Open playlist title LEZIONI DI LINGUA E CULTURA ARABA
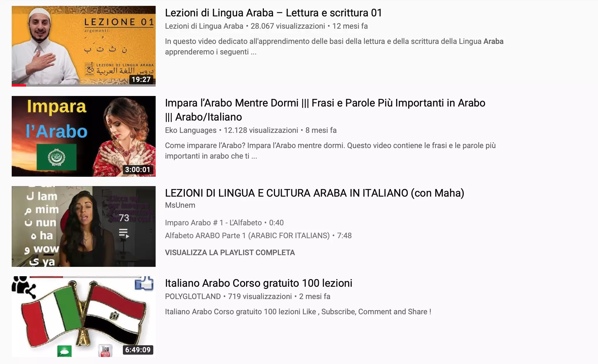The width and height of the screenshot is (598, 364). pyautogui.click(x=315, y=193)
